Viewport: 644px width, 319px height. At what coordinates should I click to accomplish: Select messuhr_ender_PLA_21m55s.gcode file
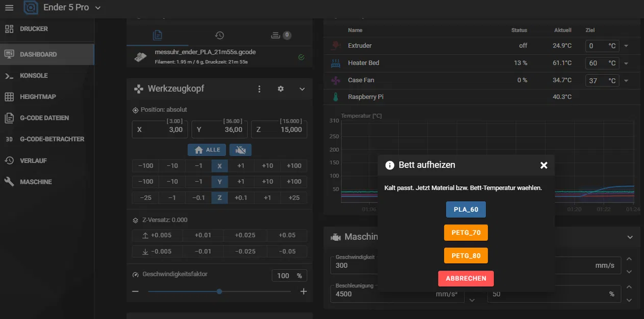[x=219, y=57]
